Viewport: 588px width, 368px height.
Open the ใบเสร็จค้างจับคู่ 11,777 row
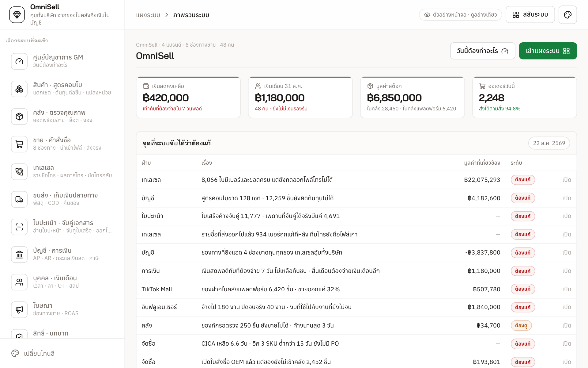356,216
